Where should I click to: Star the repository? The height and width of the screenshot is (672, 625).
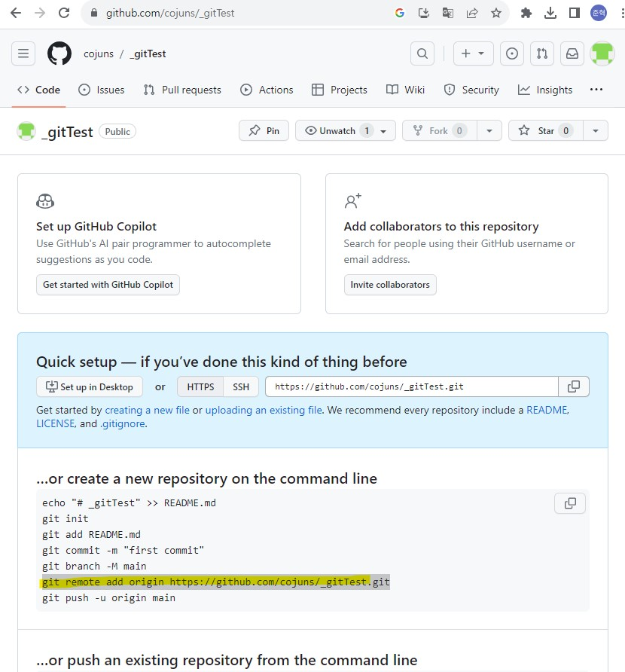[x=546, y=131]
